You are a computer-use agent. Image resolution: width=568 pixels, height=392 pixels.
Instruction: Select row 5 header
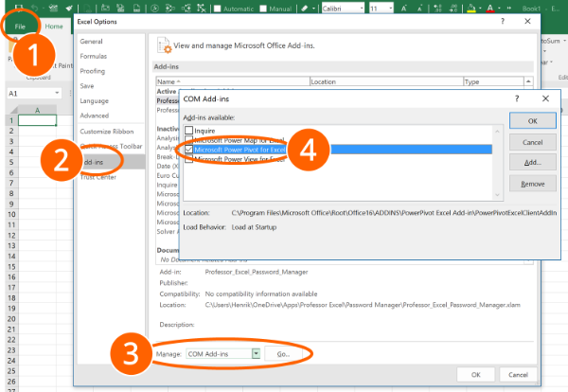[11, 162]
